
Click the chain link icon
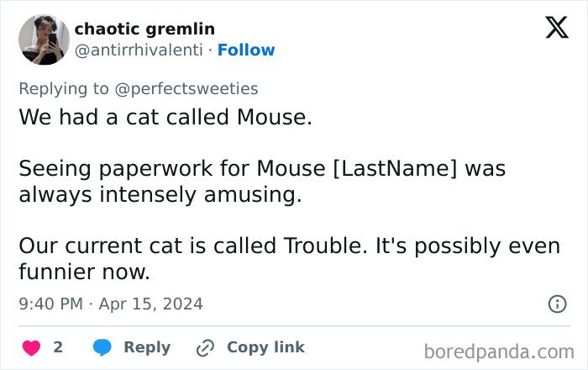coord(205,347)
